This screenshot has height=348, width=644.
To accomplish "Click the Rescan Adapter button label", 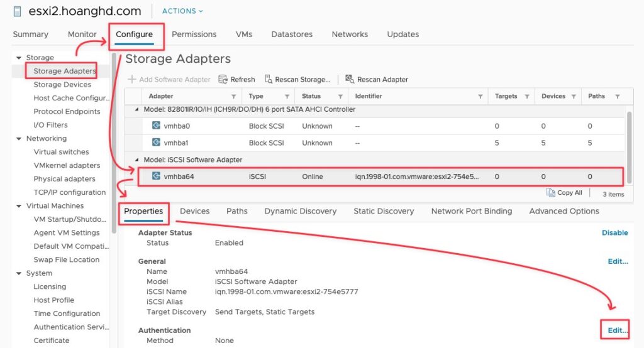I will pyautogui.click(x=382, y=80).
